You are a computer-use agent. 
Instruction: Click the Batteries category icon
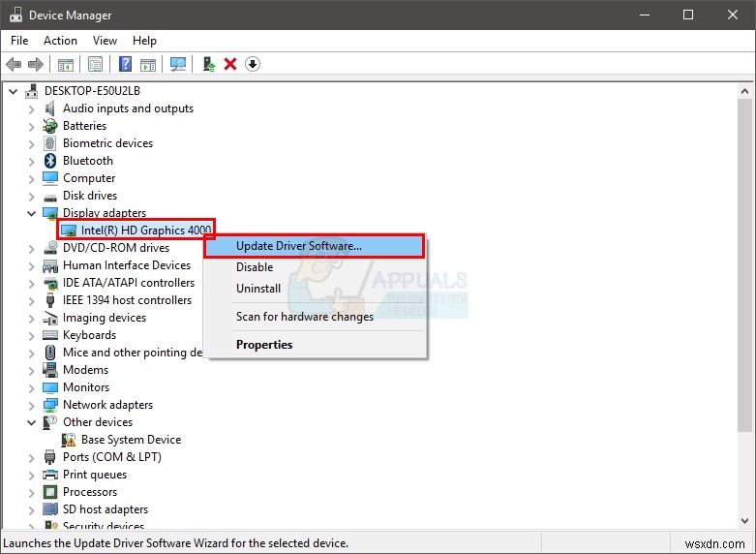pos(50,126)
